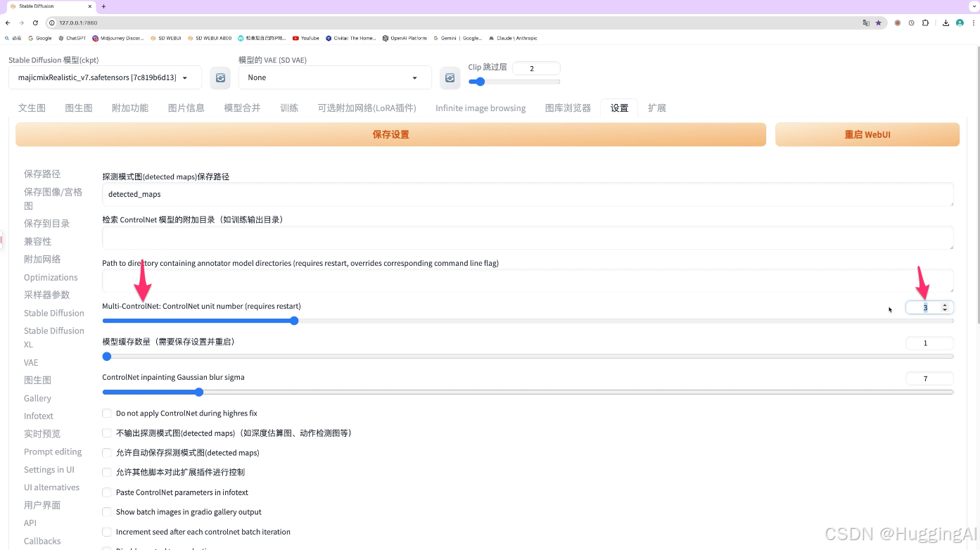The width and height of the screenshot is (980, 550).
Task: Switch to the 模型合并 tab
Action: tap(242, 108)
